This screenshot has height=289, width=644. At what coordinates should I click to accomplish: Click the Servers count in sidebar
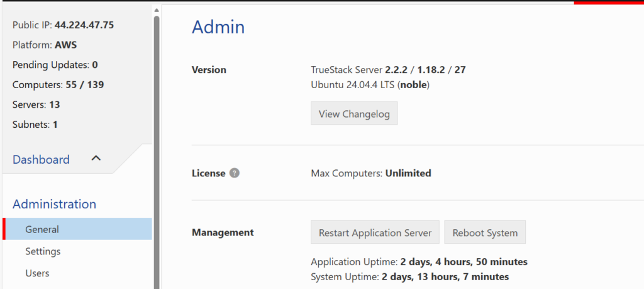(54, 105)
